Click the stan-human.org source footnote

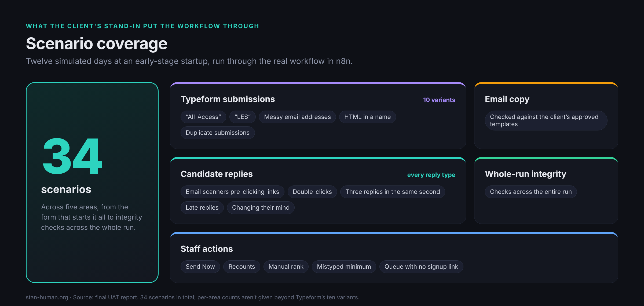click(x=192, y=297)
